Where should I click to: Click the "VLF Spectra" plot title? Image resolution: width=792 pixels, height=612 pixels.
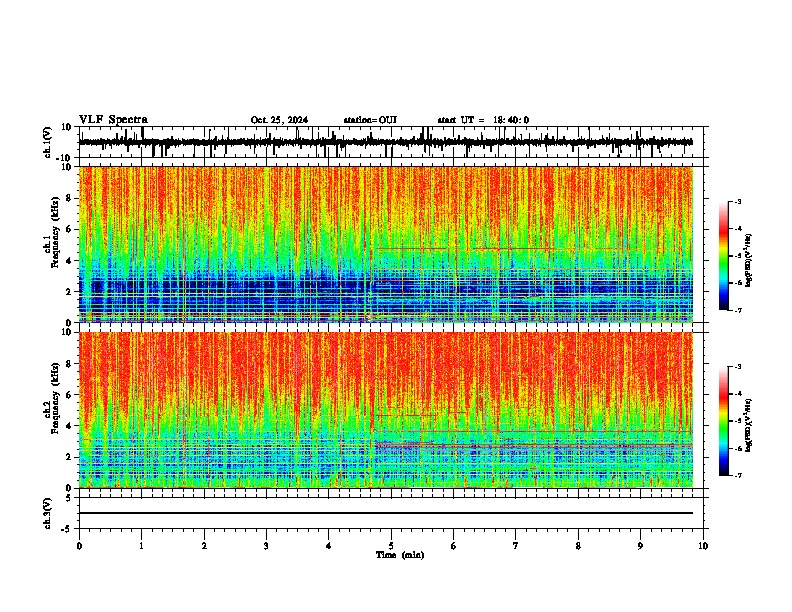click(x=113, y=120)
